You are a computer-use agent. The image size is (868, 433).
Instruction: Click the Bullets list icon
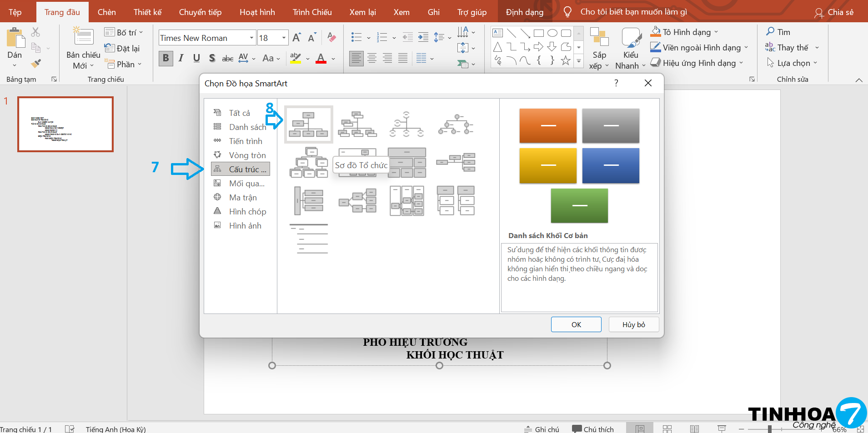pyautogui.click(x=357, y=37)
